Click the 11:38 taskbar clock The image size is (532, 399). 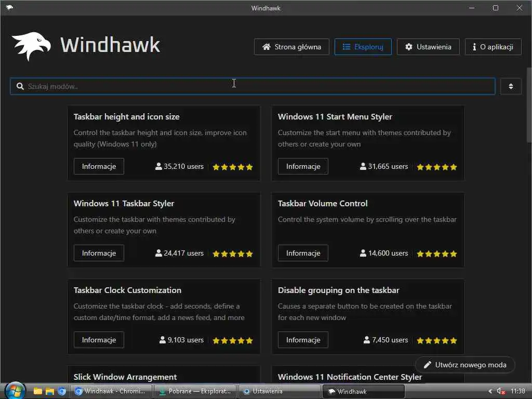[x=518, y=391]
